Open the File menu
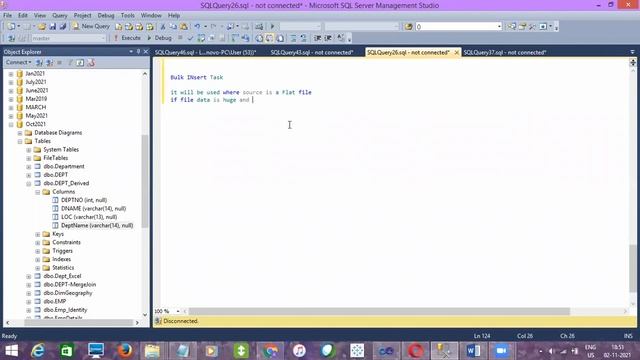This screenshot has height=360, width=640. [x=7, y=16]
